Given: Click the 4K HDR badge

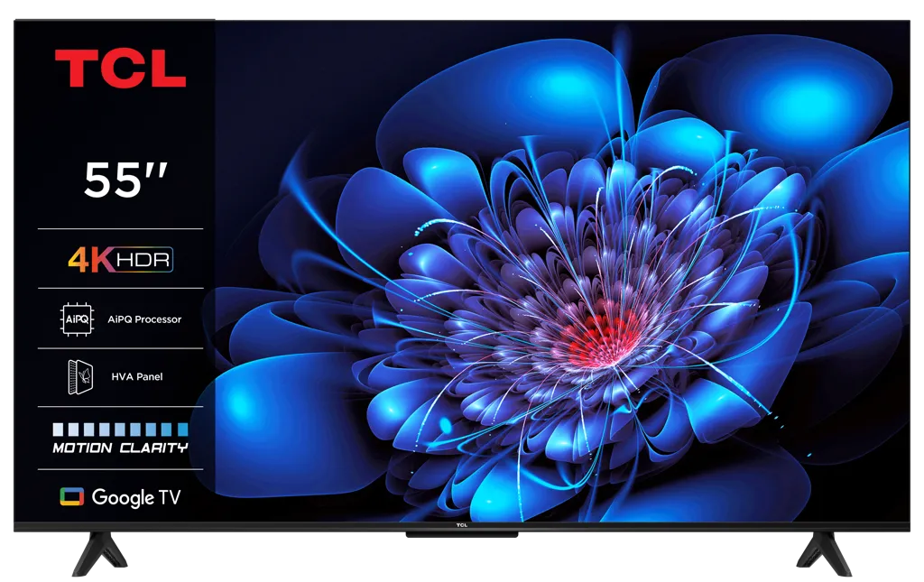Looking at the screenshot, I should coord(120,260).
